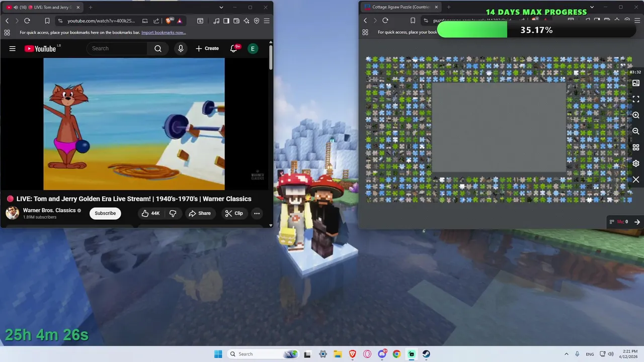Reload the YouTube page

coord(27,21)
